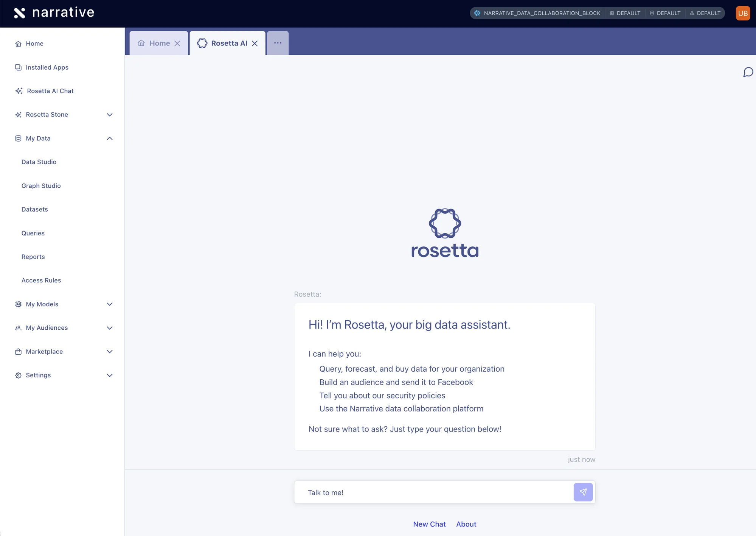Click 'Tell you about our security policies'
756x536 pixels.
coord(382,396)
